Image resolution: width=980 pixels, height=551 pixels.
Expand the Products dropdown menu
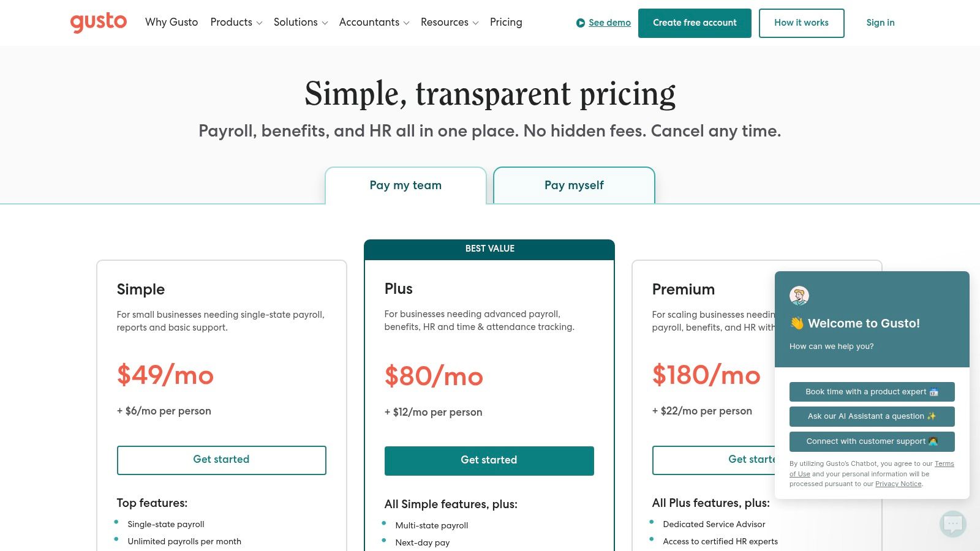236,23
